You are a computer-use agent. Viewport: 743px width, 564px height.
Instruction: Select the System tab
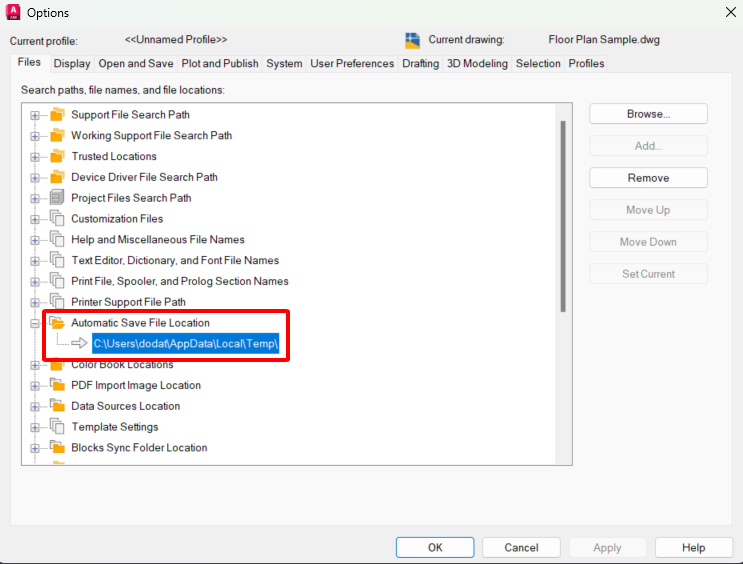(284, 64)
